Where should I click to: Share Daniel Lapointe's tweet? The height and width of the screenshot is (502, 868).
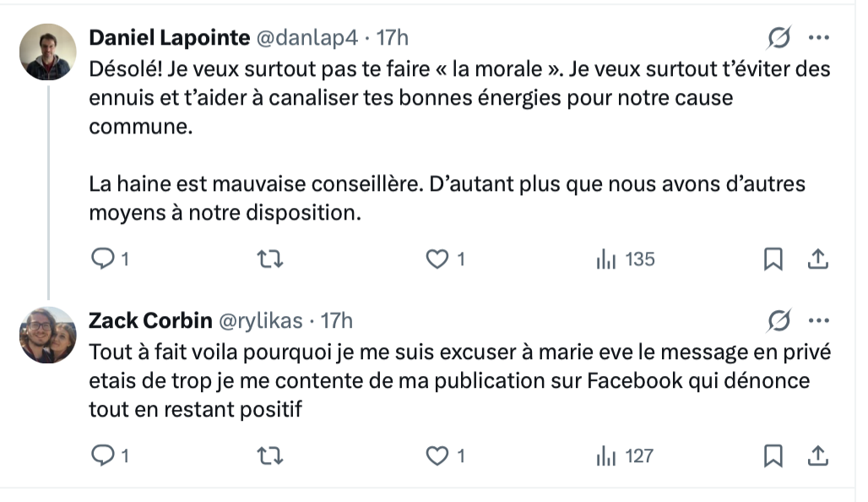tap(817, 260)
